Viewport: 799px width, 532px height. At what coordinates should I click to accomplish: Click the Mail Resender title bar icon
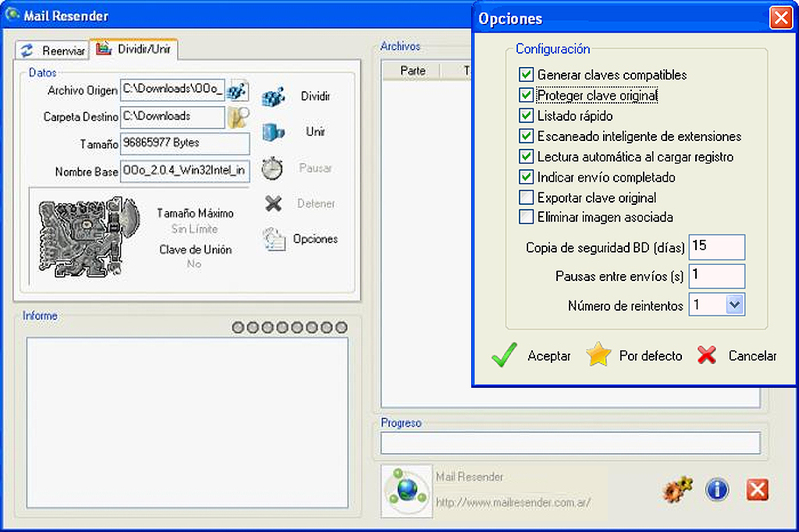pyautogui.click(x=12, y=14)
